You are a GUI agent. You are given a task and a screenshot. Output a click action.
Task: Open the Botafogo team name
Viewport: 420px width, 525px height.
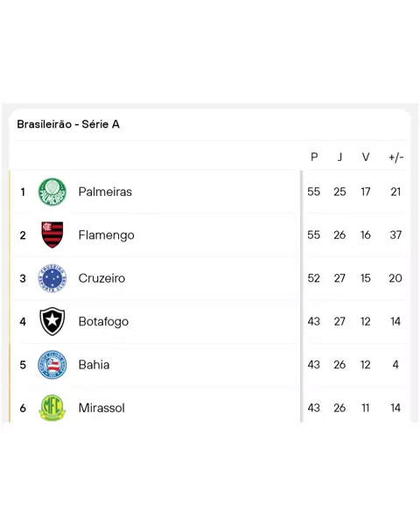coord(103,322)
